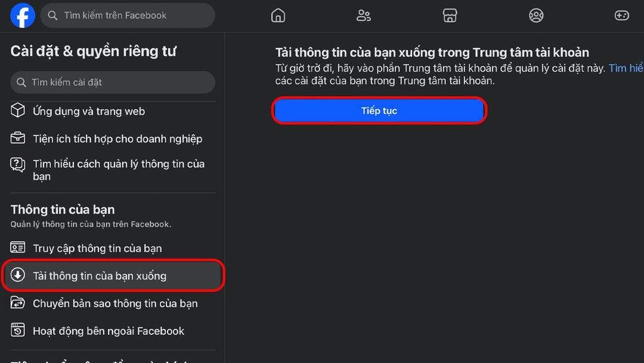
Task: Open the Groups icon in the navigation bar
Action: coord(535,16)
